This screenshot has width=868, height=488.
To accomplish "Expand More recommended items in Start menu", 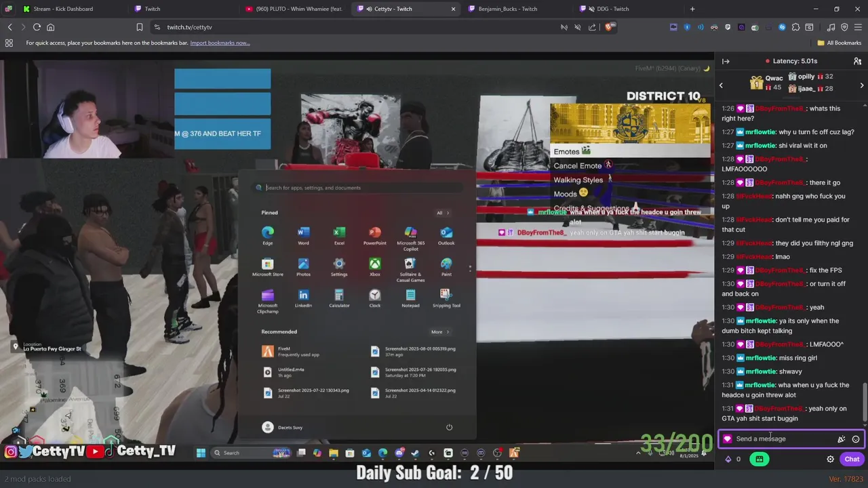I will [440, 332].
